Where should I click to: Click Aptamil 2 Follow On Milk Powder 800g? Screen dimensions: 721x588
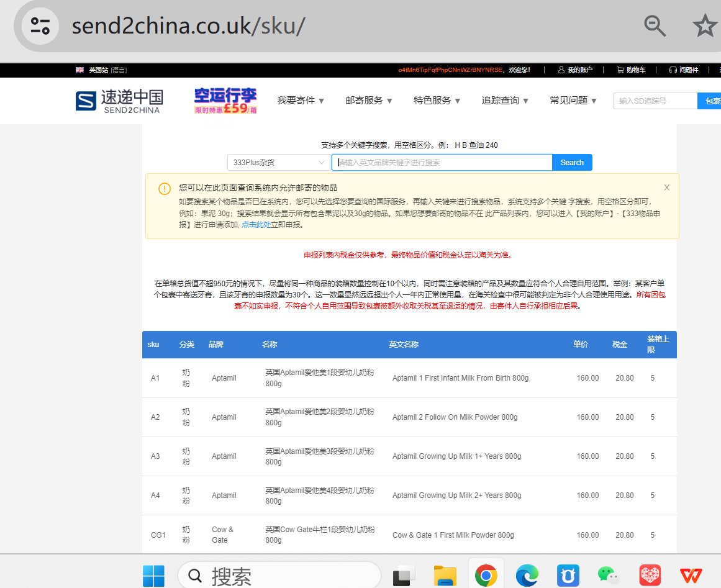[455, 417]
